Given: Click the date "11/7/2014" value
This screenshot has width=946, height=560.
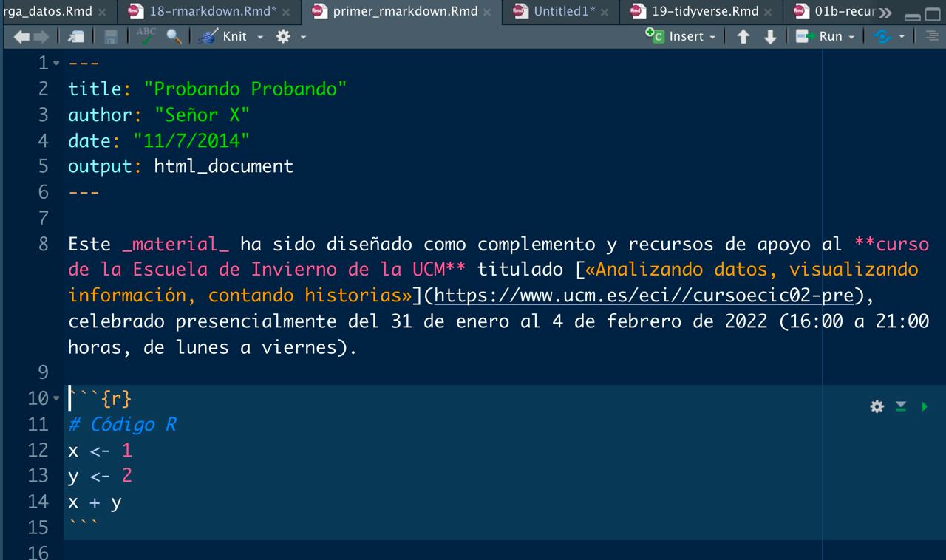Looking at the screenshot, I should coord(191,140).
